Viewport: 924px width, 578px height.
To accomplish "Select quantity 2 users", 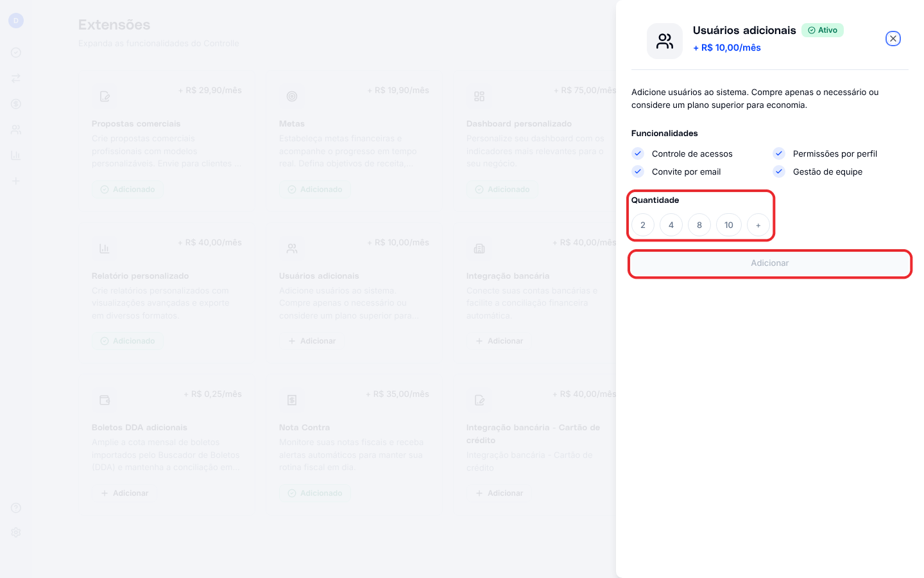I will [643, 225].
